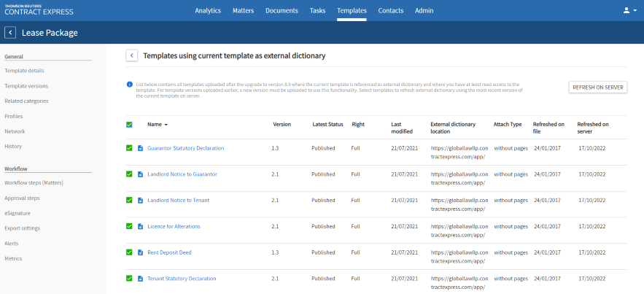This screenshot has width=644, height=294.
Task: Toggle the select-all checkbox in header
Action: pos(129,125)
